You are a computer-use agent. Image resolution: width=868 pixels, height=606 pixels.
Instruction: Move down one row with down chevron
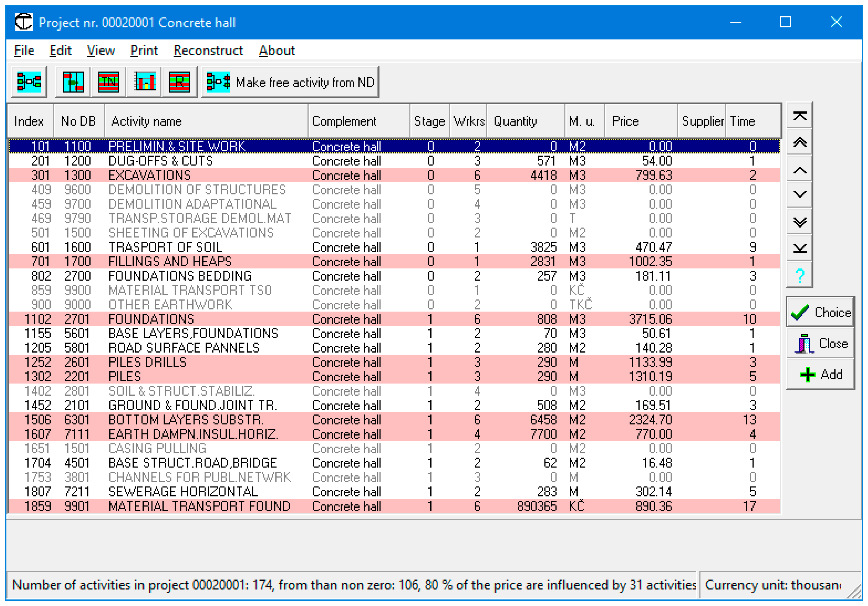799,194
